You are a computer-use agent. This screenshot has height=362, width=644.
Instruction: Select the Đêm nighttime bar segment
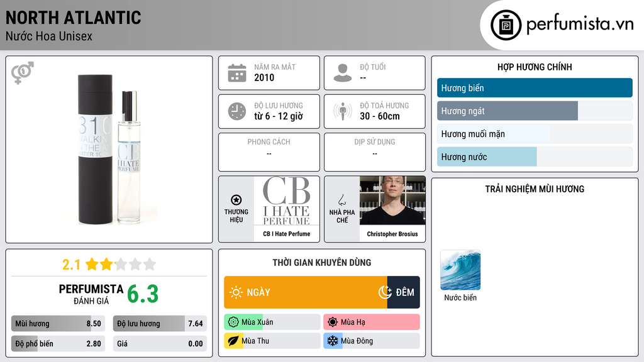[403, 292]
